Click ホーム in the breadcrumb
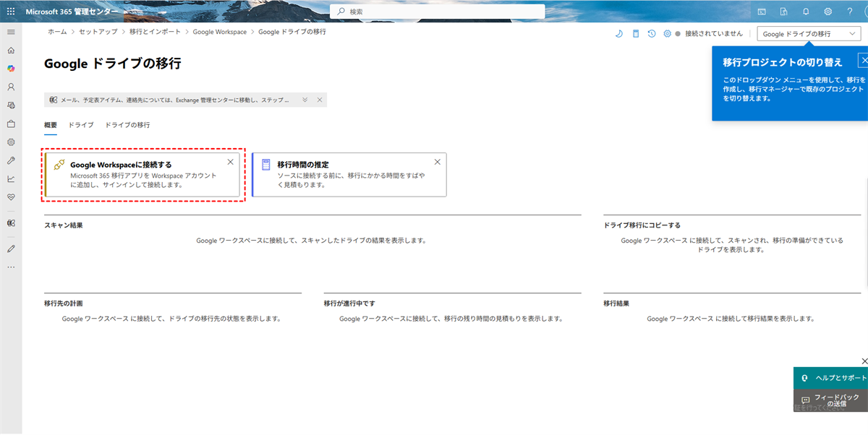The height and width of the screenshot is (435, 868). click(x=57, y=32)
